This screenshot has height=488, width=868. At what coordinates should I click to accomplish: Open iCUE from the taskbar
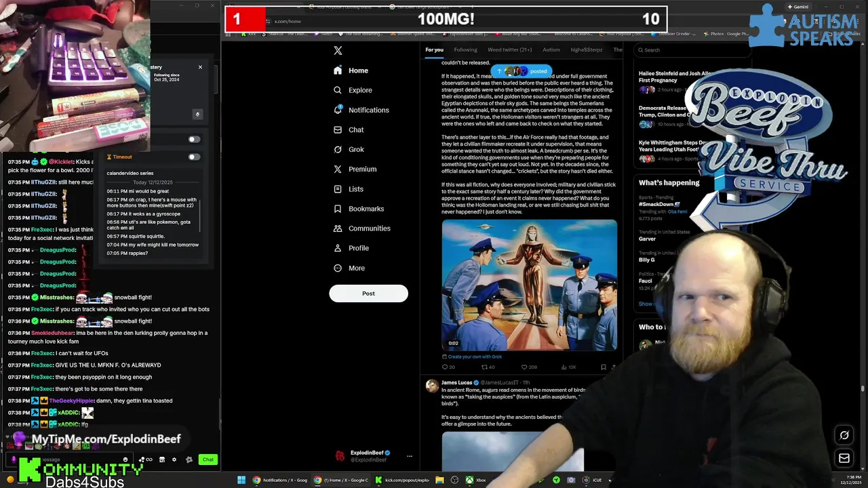[591, 480]
